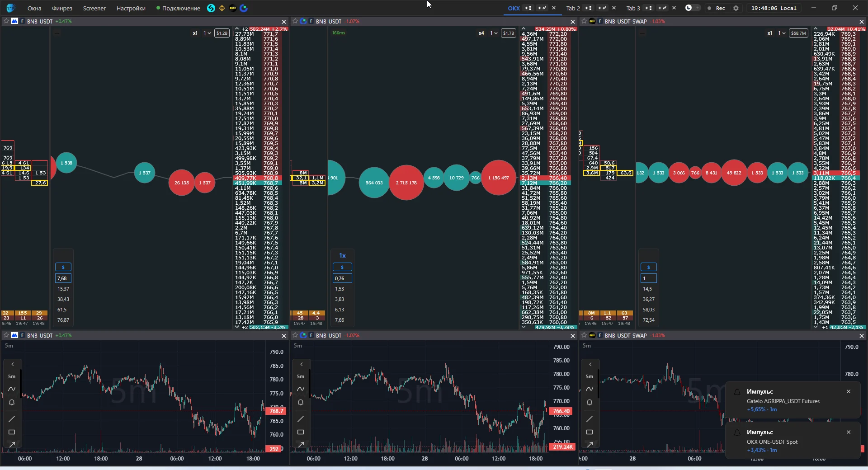Open the Окна menu
The width and height of the screenshot is (868, 470).
34,8
